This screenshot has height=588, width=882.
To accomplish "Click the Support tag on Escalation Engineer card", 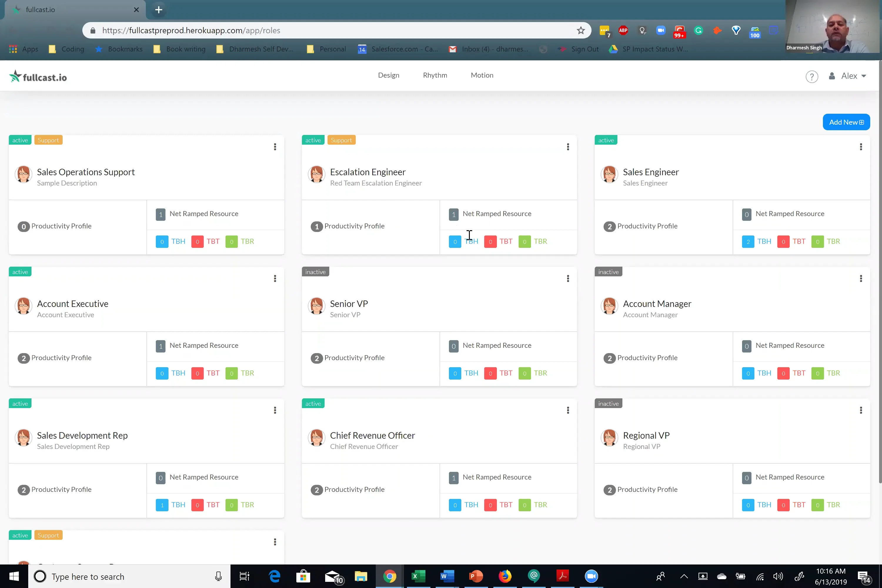I will 341,139.
